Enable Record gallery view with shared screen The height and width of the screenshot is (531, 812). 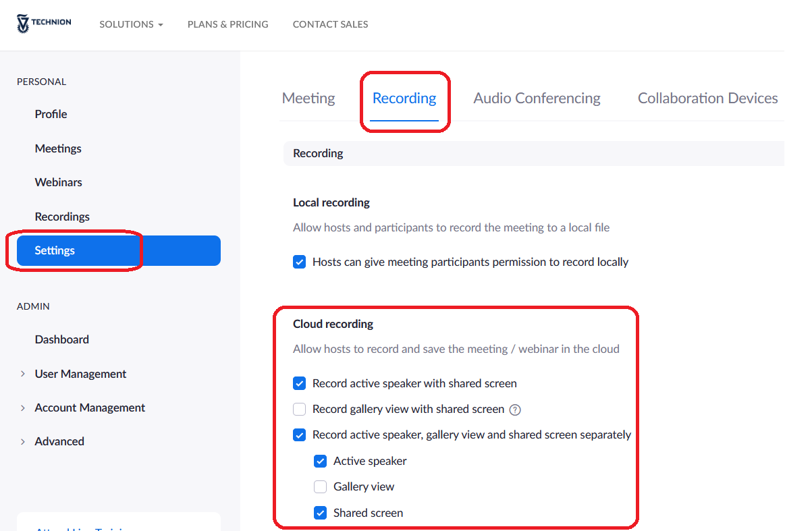(300, 409)
